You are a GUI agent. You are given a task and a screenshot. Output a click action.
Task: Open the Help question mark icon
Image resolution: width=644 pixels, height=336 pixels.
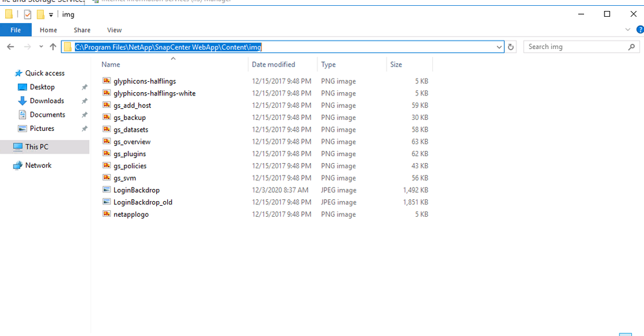640,30
